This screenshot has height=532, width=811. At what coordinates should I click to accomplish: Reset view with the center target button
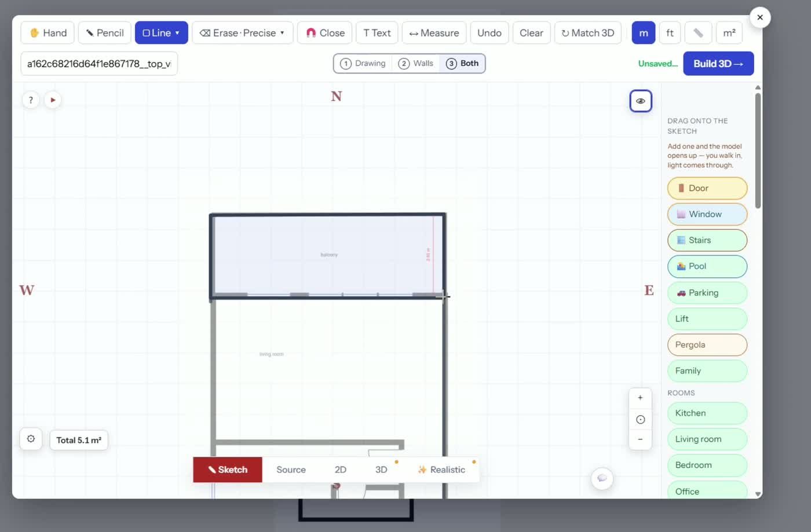pyautogui.click(x=640, y=420)
